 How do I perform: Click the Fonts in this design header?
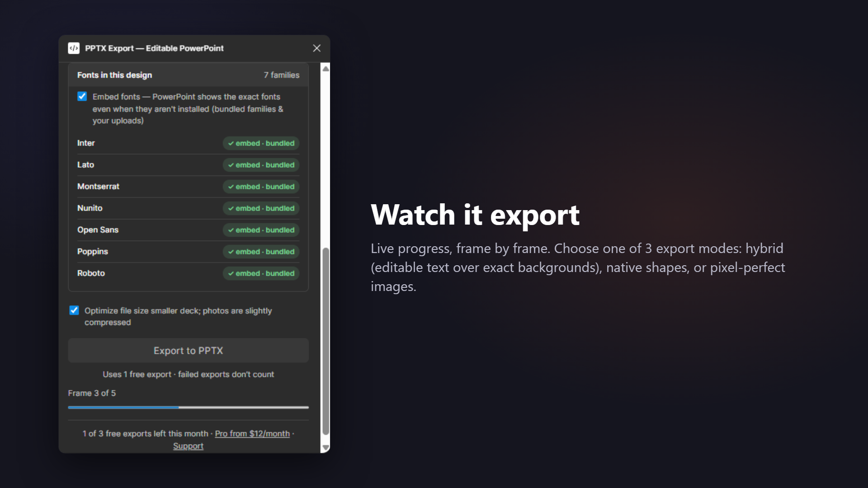114,75
